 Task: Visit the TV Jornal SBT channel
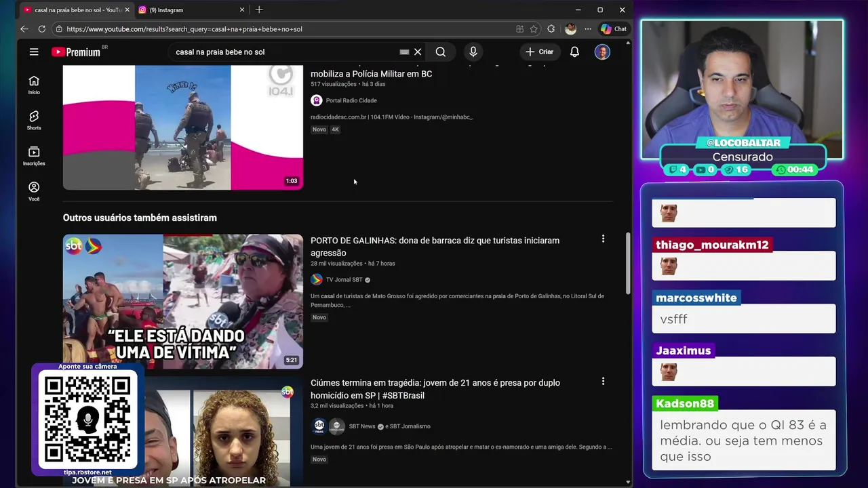click(x=344, y=279)
